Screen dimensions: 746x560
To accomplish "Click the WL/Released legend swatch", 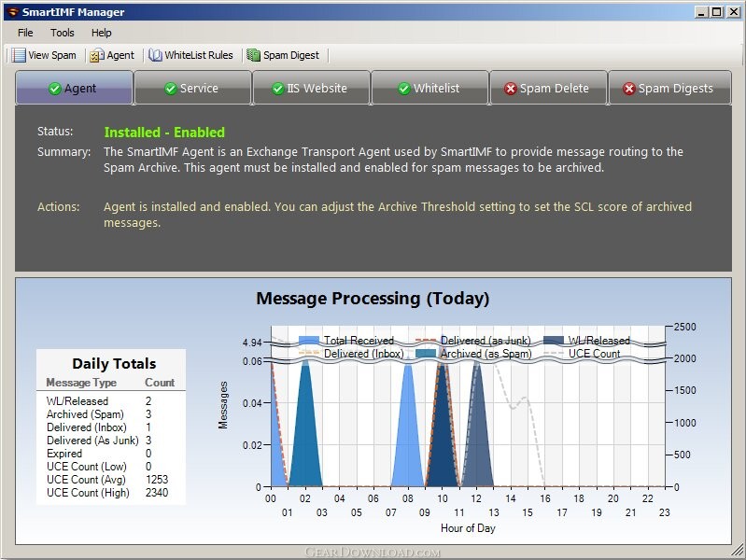I will point(554,341).
